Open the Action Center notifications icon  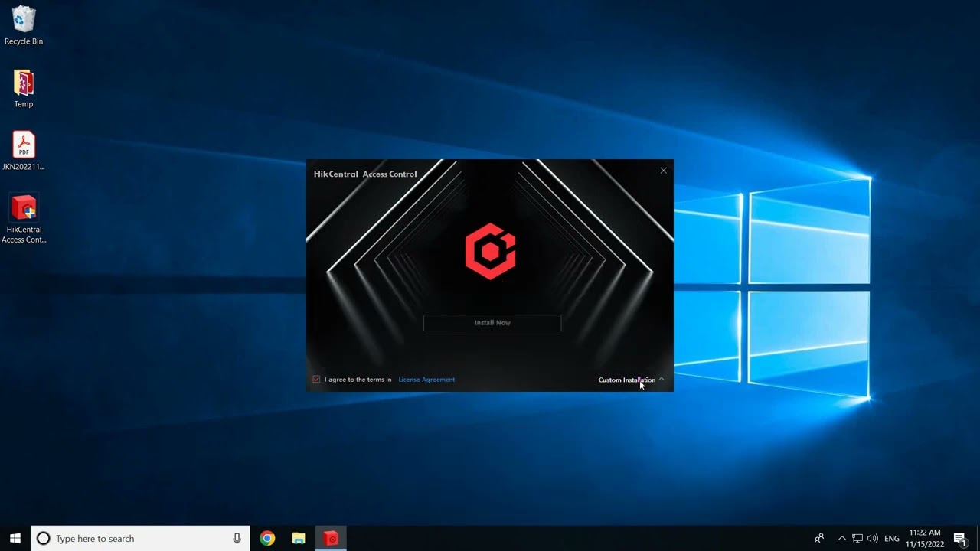[960, 539]
